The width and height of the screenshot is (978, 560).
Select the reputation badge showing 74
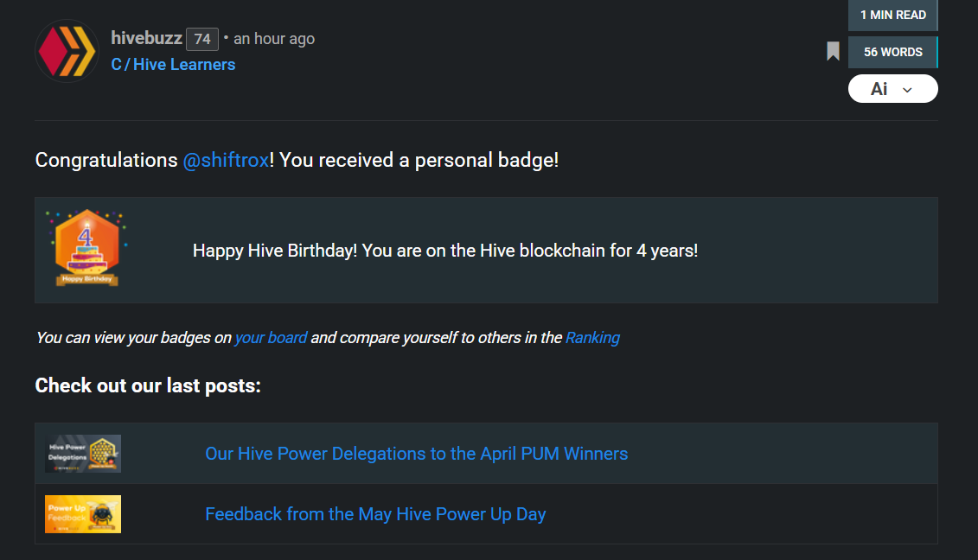coord(202,39)
